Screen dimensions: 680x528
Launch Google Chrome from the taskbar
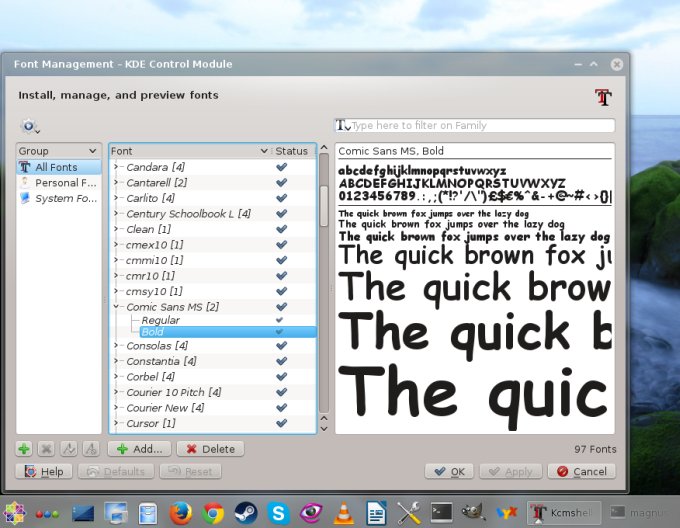click(x=212, y=513)
